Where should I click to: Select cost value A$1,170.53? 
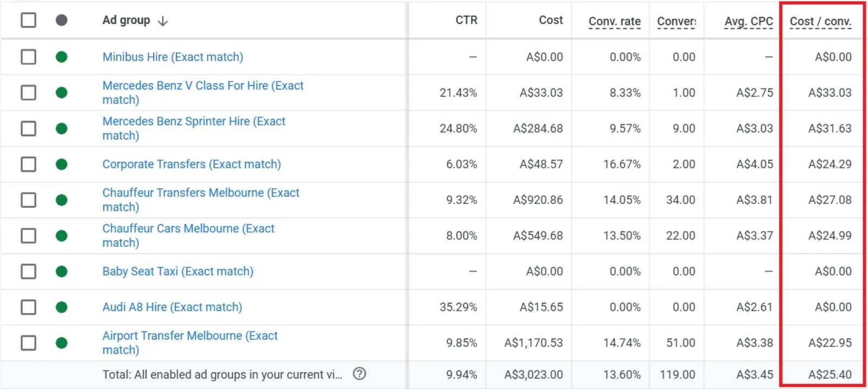[x=534, y=343]
